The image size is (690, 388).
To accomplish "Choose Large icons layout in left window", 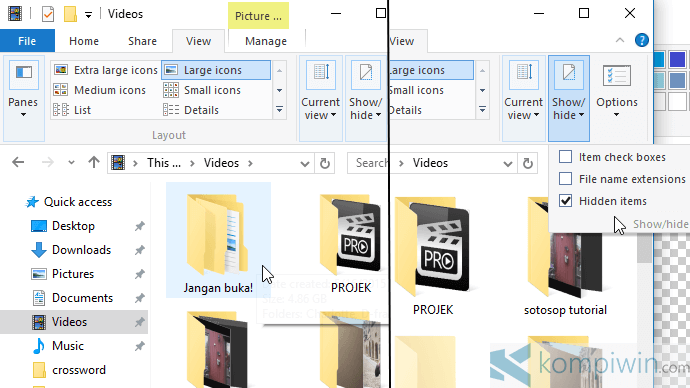I will (x=216, y=70).
